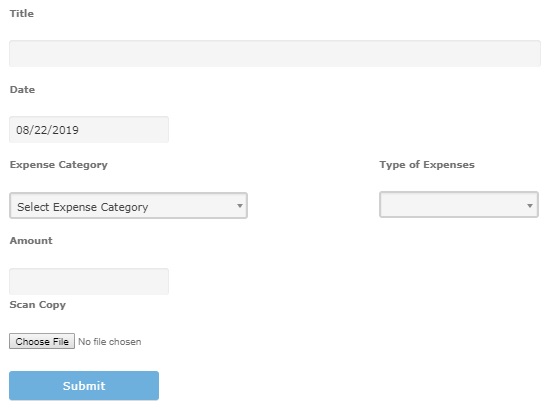The width and height of the screenshot is (559, 408).
Task: Click the Date field label
Action: 22,90
